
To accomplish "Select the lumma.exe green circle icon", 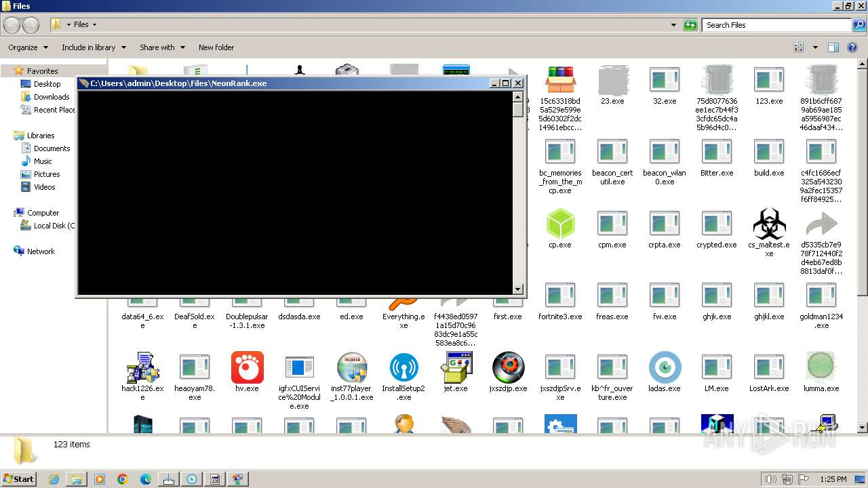I will (821, 367).
